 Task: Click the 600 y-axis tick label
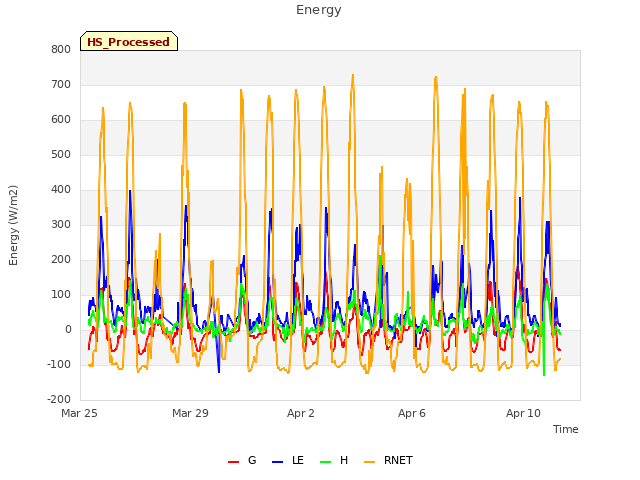pyautogui.click(x=61, y=120)
